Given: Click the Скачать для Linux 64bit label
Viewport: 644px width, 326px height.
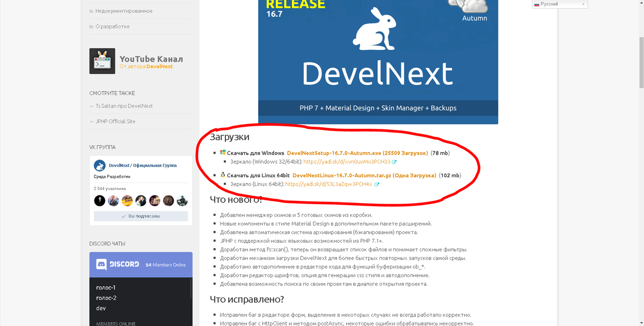Looking at the screenshot, I should [258, 176].
